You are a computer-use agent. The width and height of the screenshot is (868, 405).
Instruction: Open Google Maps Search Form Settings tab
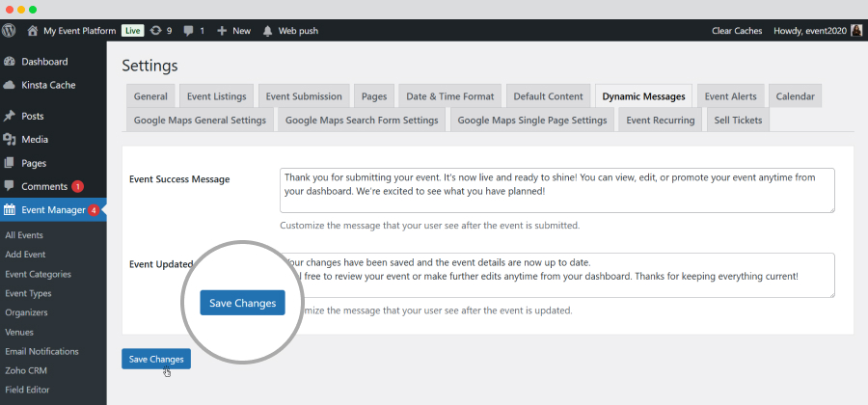pos(362,121)
